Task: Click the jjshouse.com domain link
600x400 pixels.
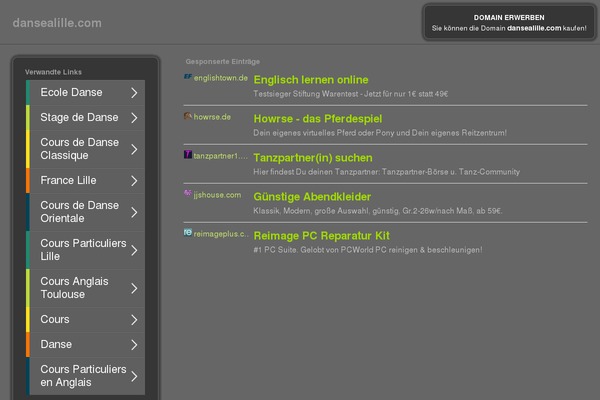Action: point(217,195)
